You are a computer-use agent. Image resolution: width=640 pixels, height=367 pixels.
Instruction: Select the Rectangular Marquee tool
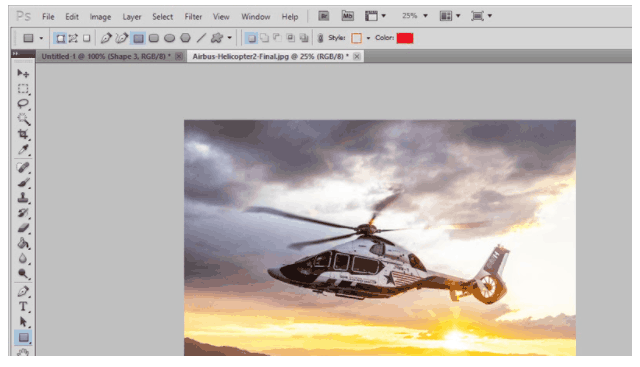click(23, 89)
